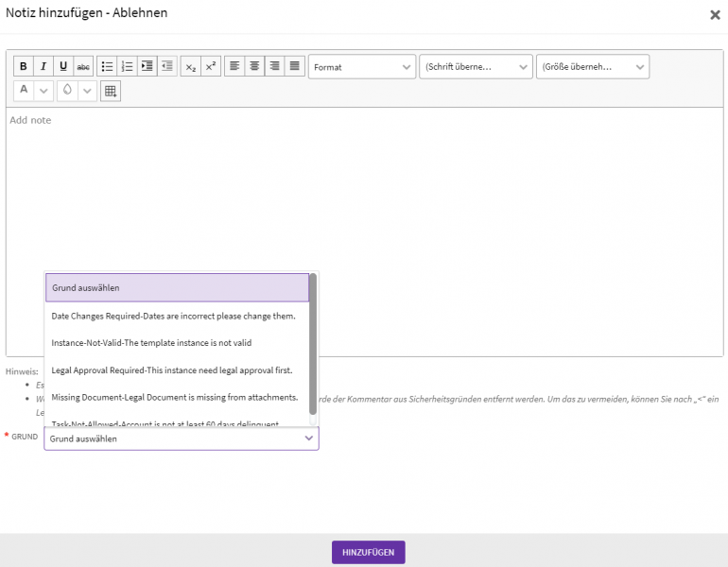
Task: Click the Hinzufügen button
Action: [368, 552]
